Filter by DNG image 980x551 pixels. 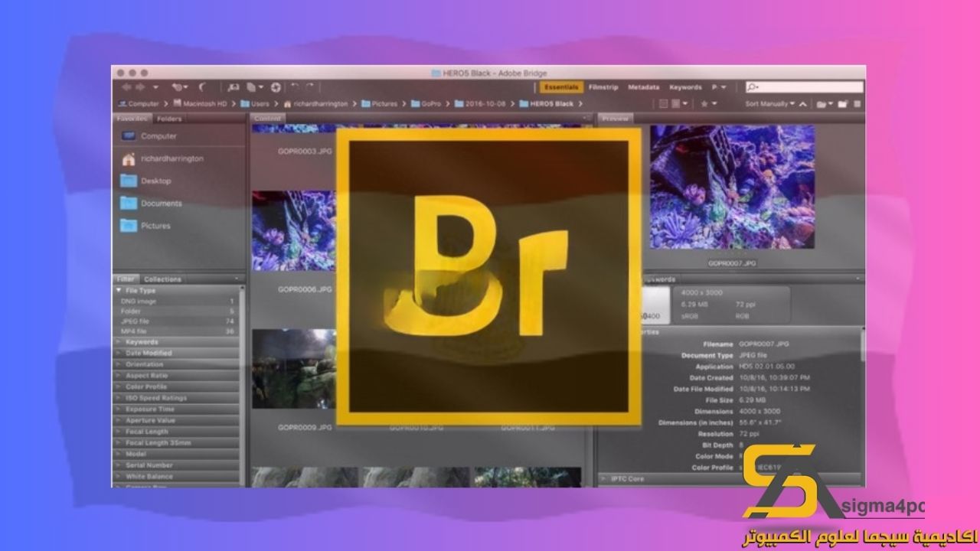click(176, 302)
